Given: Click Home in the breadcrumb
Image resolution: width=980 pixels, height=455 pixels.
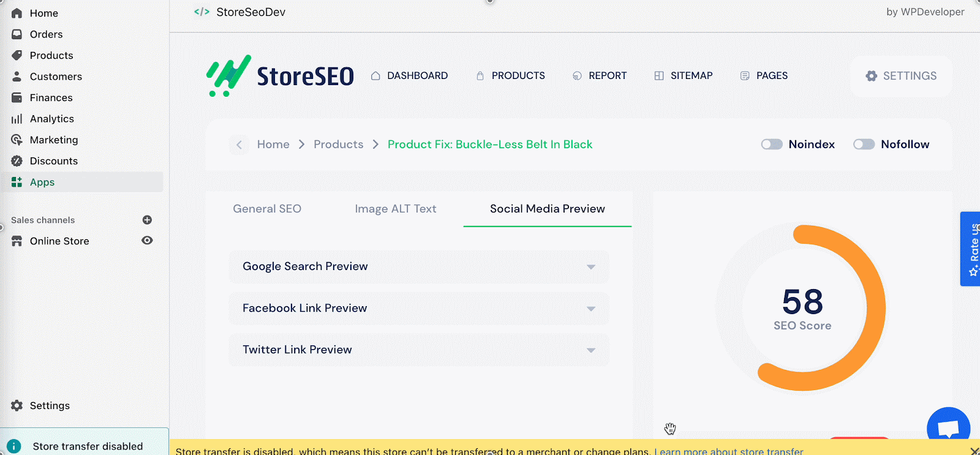Looking at the screenshot, I should click(x=273, y=145).
